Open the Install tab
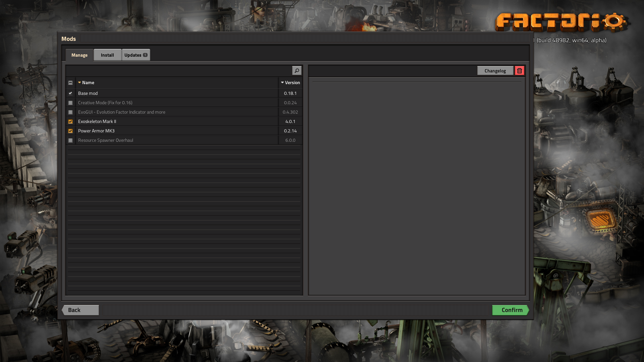This screenshot has height=362, width=644. pos(107,55)
